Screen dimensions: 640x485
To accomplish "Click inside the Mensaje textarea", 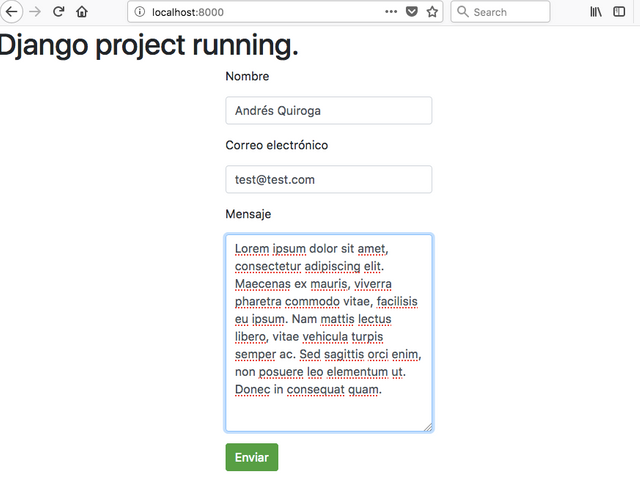I will pos(329,333).
